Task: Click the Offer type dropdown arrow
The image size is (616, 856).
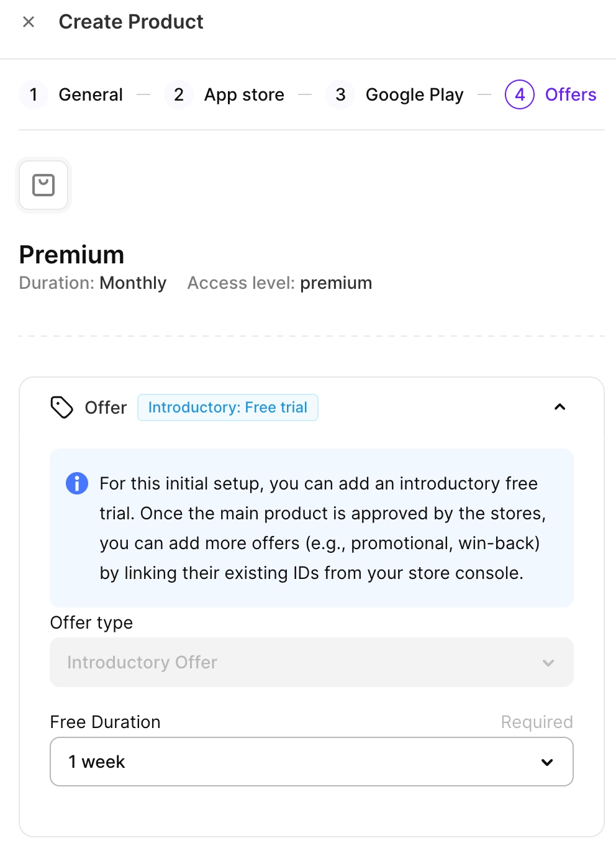Action: tap(548, 663)
